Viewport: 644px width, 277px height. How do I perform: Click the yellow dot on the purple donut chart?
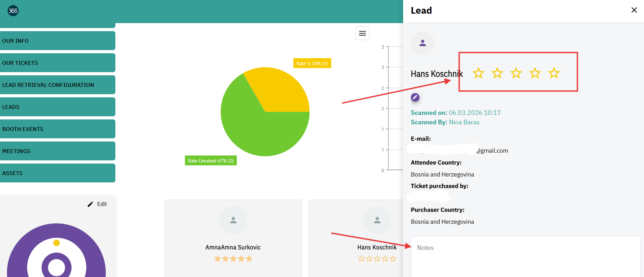pos(57,243)
